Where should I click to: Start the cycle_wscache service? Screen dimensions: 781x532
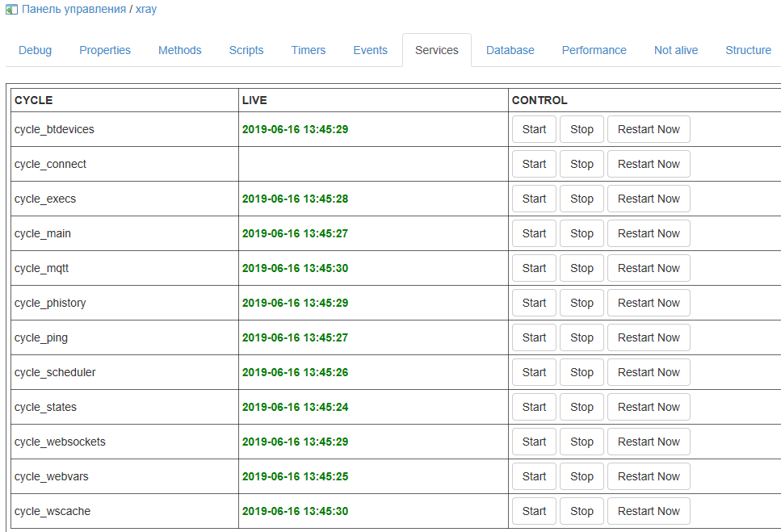(534, 511)
